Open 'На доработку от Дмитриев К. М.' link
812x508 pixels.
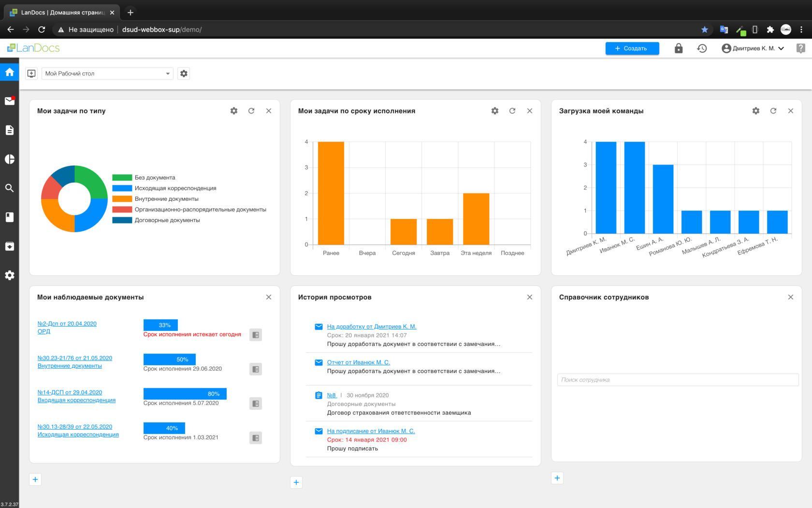pyautogui.click(x=372, y=327)
